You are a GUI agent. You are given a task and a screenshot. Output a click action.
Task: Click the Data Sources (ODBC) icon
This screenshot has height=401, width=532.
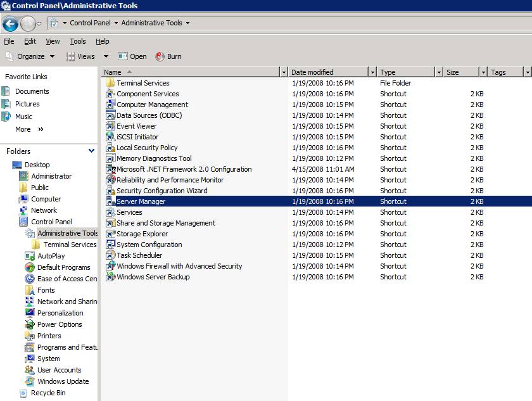pos(110,115)
